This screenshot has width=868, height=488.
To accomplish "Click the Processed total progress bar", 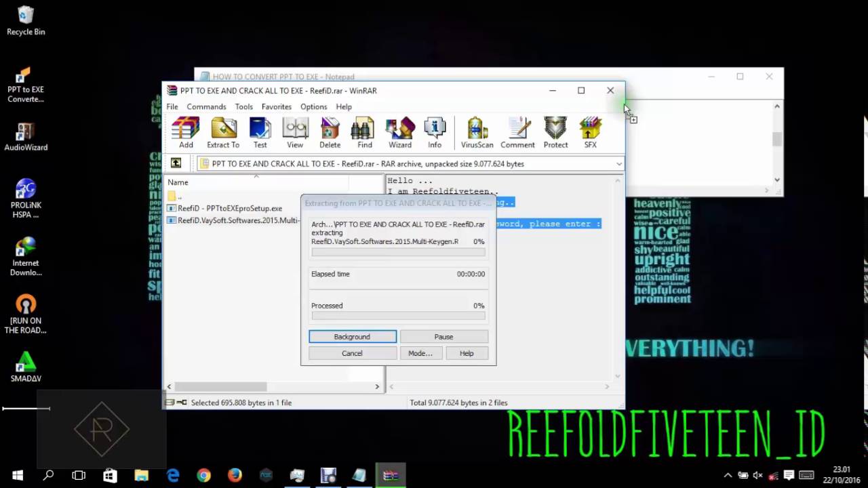I will (x=398, y=316).
